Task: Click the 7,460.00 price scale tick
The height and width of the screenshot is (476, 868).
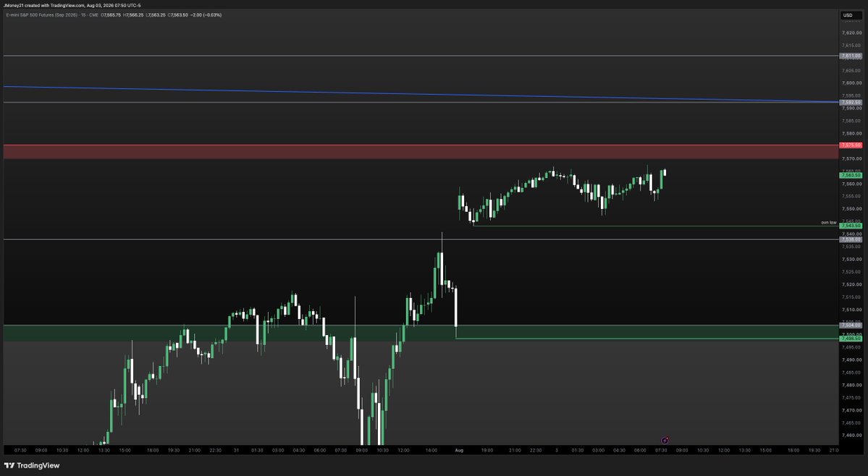Action: pyautogui.click(x=851, y=435)
